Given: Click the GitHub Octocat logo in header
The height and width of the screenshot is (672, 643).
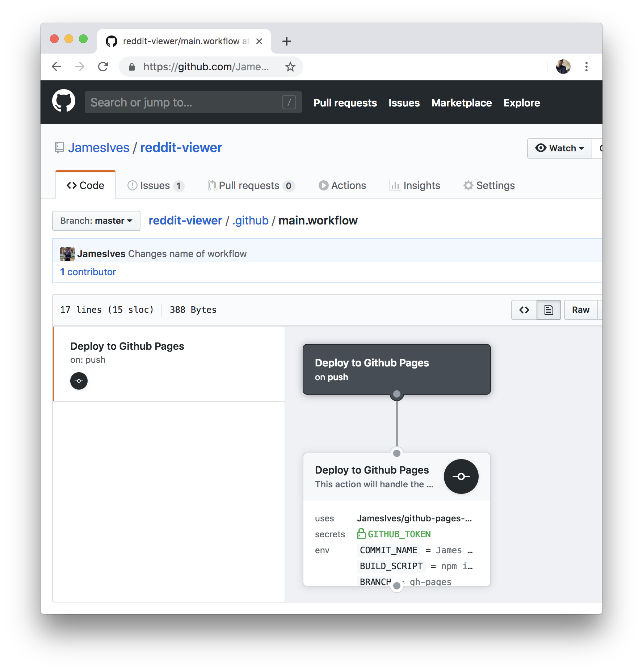Looking at the screenshot, I should pos(64,101).
